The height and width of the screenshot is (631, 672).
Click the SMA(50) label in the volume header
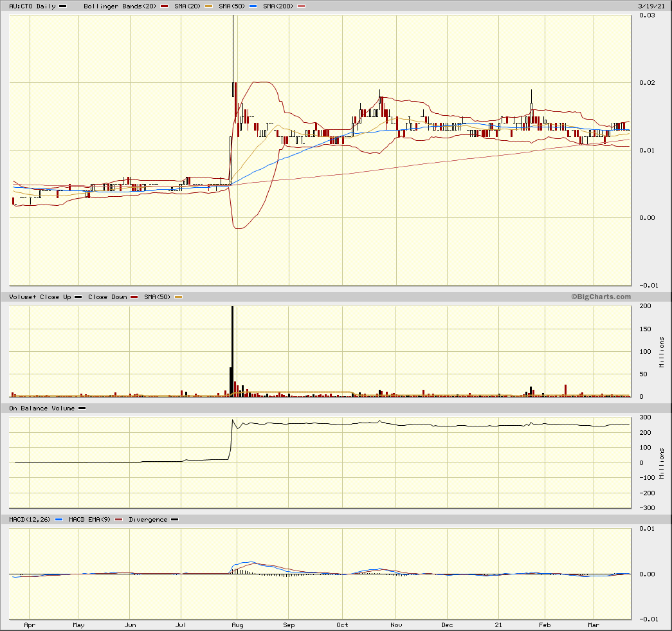[158, 297]
